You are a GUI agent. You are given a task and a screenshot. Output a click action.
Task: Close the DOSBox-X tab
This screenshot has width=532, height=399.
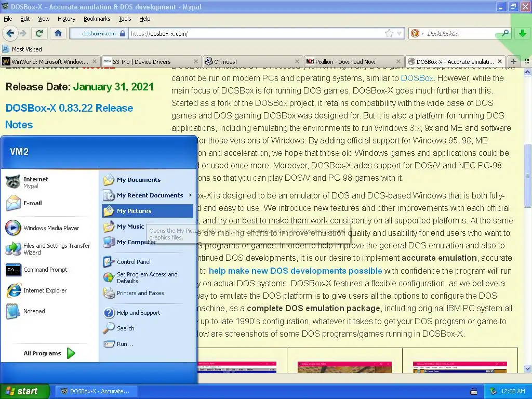(x=500, y=61)
